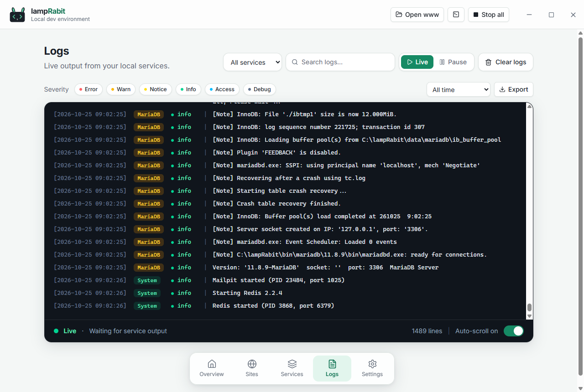Switch to the Services tab
584x392 pixels.
[x=292, y=368]
